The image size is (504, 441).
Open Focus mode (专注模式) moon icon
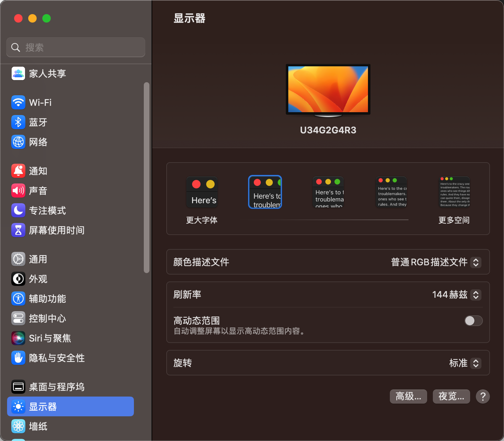pyautogui.click(x=18, y=211)
